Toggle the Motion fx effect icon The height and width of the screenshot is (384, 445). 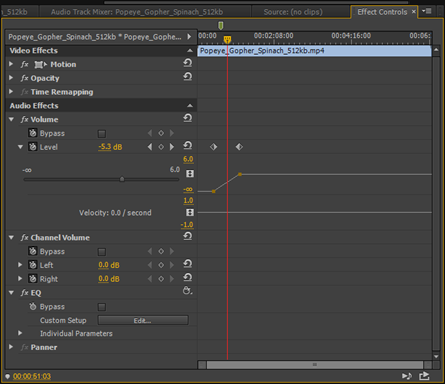[24, 64]
